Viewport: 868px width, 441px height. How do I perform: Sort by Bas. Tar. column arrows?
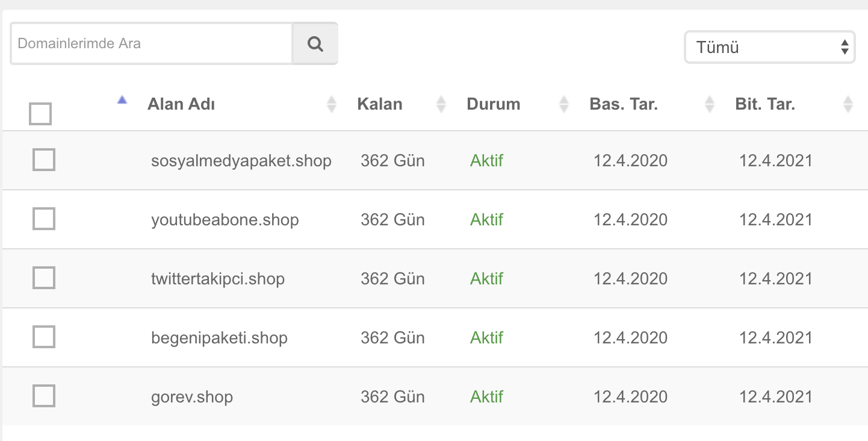[x=710, y=104]
